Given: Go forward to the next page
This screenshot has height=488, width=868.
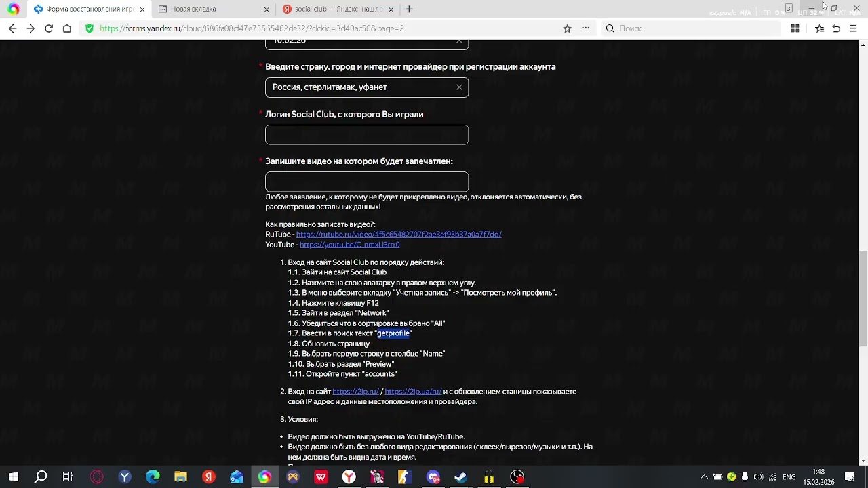Looking at the screenshot, I should pos(31,28).
